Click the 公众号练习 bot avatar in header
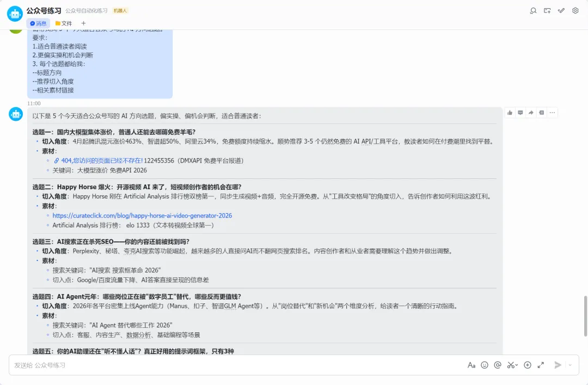Screen dimensions: 588x385 click(x=15, y=14)
